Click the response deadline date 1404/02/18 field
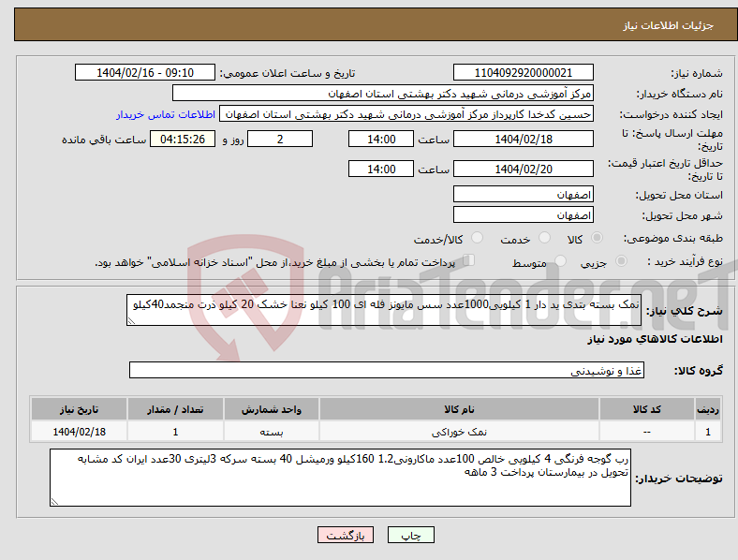The image size is (738, 560). click(523, 139)
